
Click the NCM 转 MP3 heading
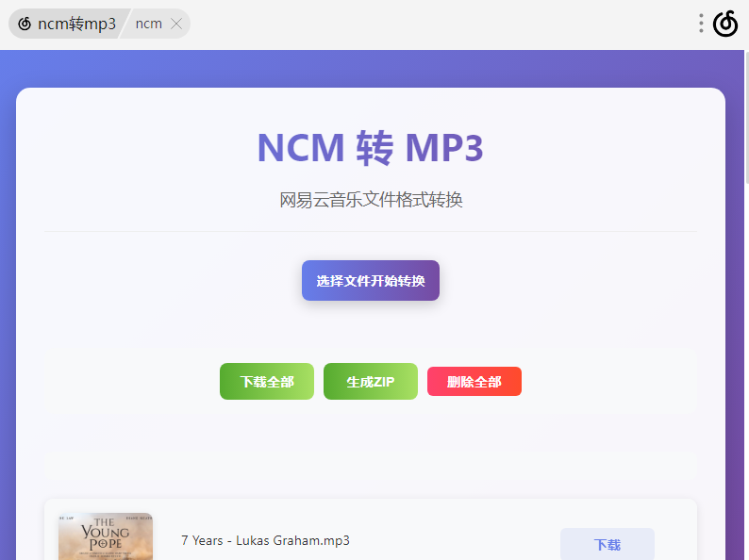[371, 148]
